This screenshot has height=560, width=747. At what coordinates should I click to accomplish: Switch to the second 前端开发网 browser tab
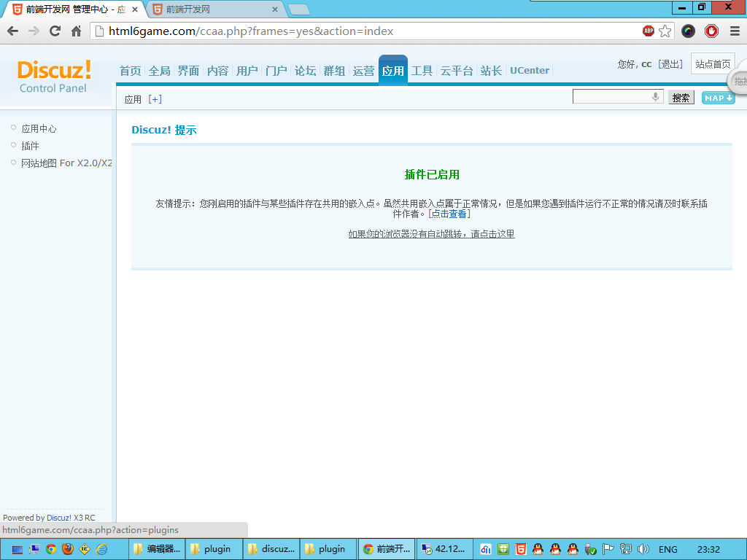click(x=214, y=9)
